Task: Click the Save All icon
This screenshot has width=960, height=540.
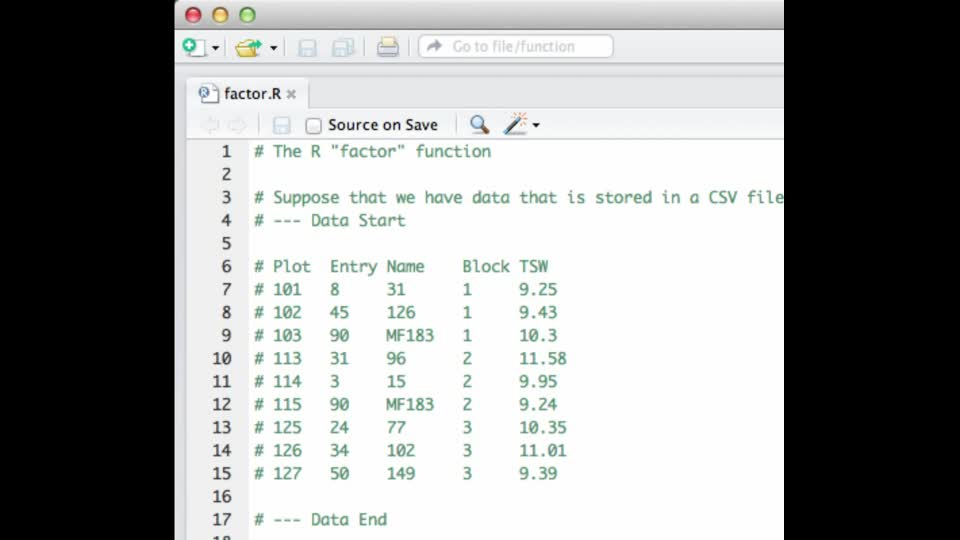Action: coord(343,47)
